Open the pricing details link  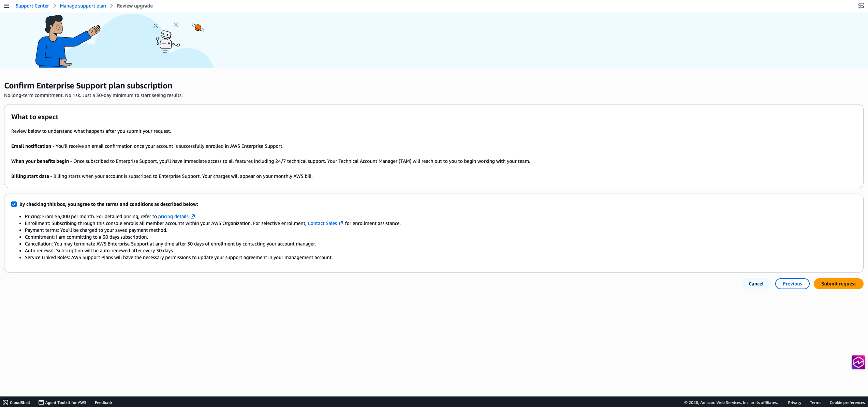pos(173,216)
